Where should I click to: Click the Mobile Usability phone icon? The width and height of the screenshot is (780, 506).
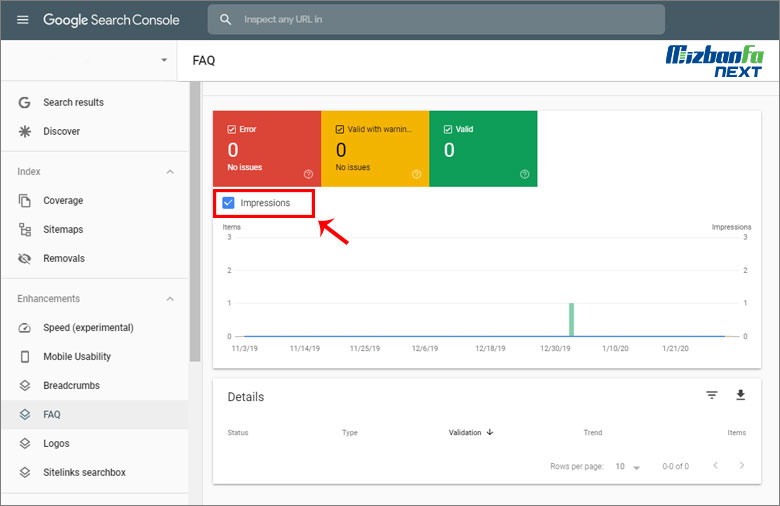point(24,357)
